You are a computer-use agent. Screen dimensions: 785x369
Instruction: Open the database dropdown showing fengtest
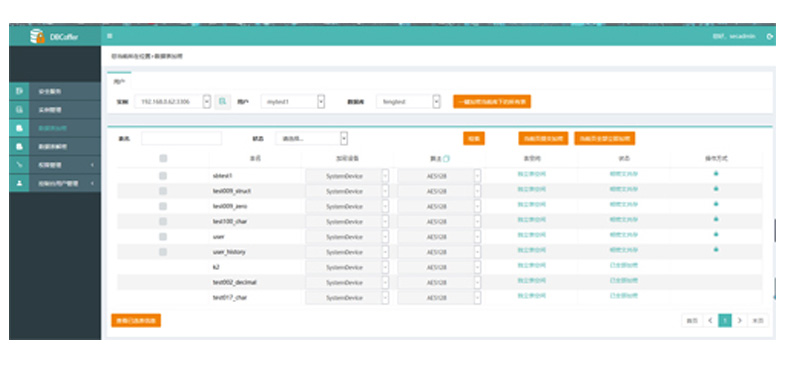pyautogui.click(x=409, y=102)
